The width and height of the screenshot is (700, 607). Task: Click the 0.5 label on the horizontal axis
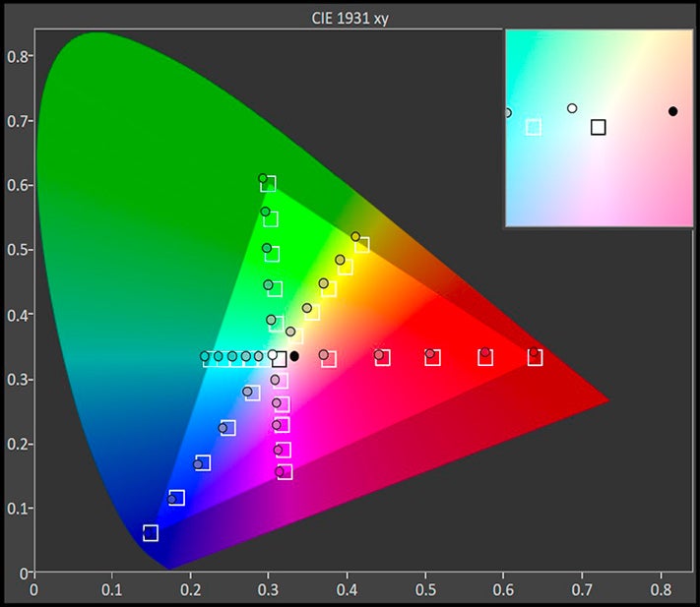coord(425,589)
